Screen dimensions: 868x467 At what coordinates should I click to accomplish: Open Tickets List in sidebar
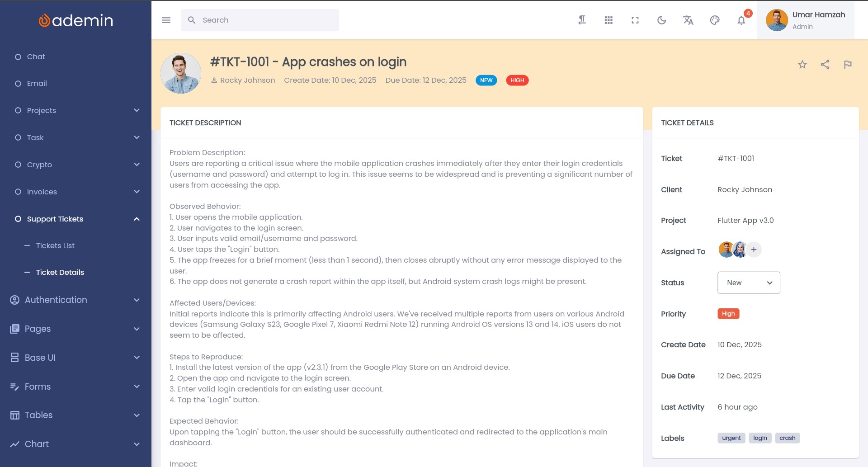point(55,245)
